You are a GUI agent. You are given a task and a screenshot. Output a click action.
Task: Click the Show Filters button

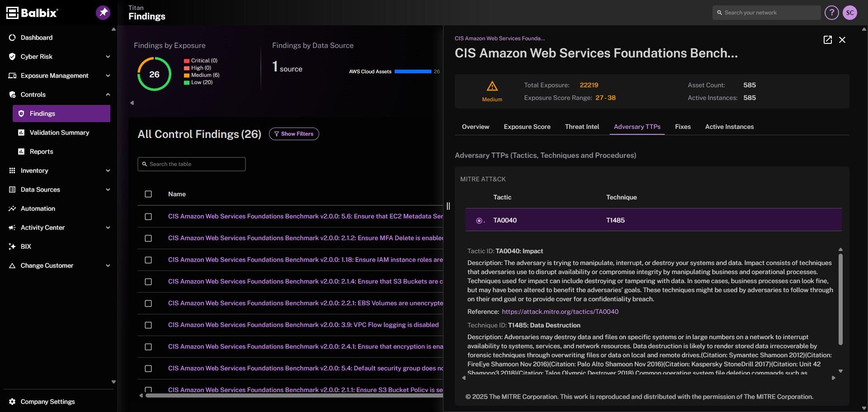click(x=294, y=134)
